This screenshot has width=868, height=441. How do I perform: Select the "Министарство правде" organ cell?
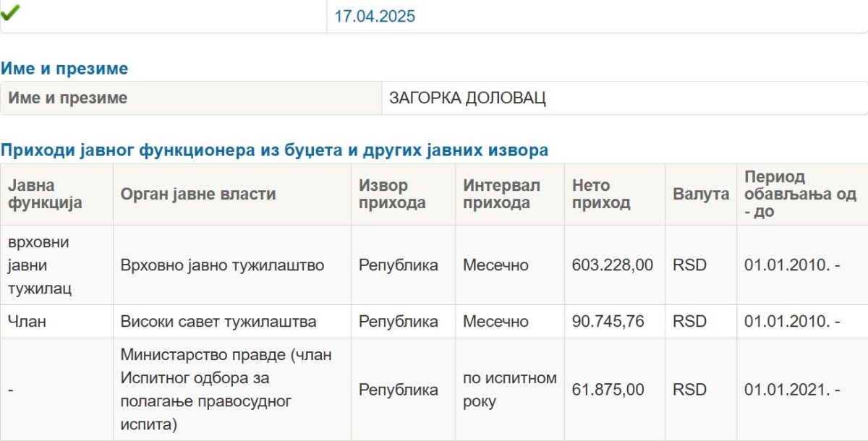click(226, 390)
